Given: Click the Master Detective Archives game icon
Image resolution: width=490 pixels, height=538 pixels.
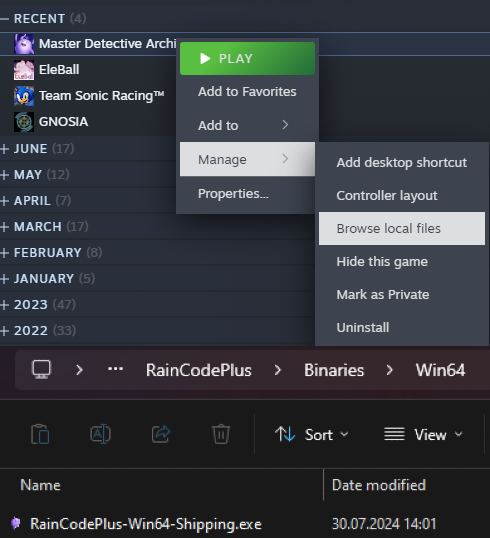Looking at the screenshot, I should point(24,44).
